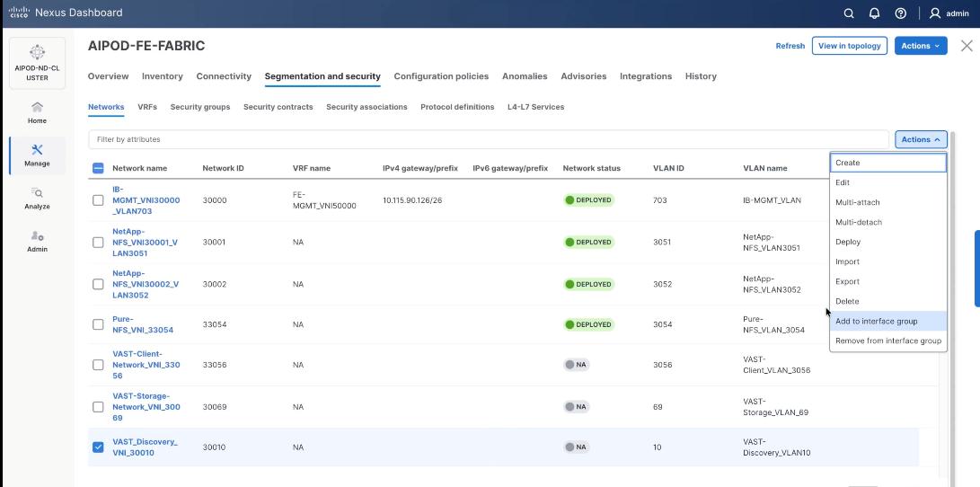Check the NetApp-NFS_VNI30001_VLAN3051 row checkbox

[98, 242]
